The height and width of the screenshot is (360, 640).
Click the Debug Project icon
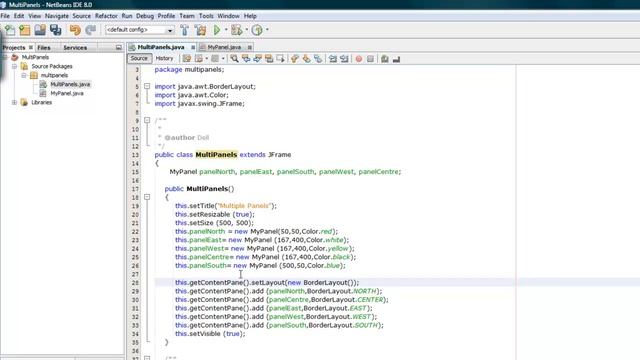pos(236,30)
